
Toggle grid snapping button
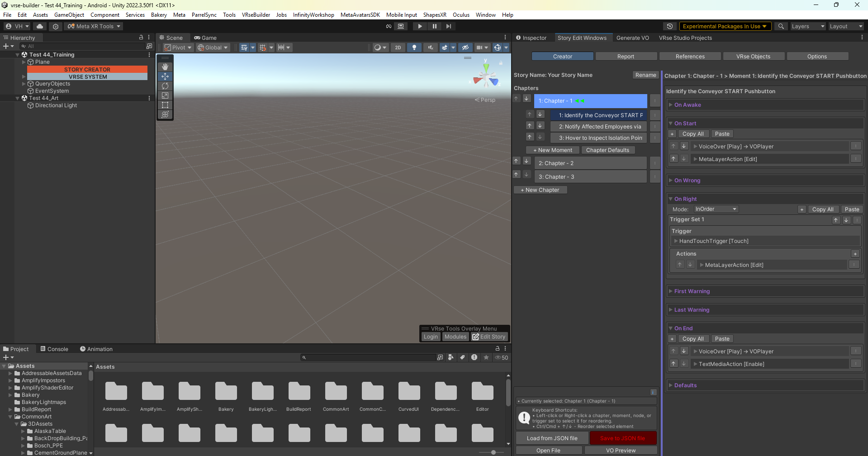pos(263,47)
